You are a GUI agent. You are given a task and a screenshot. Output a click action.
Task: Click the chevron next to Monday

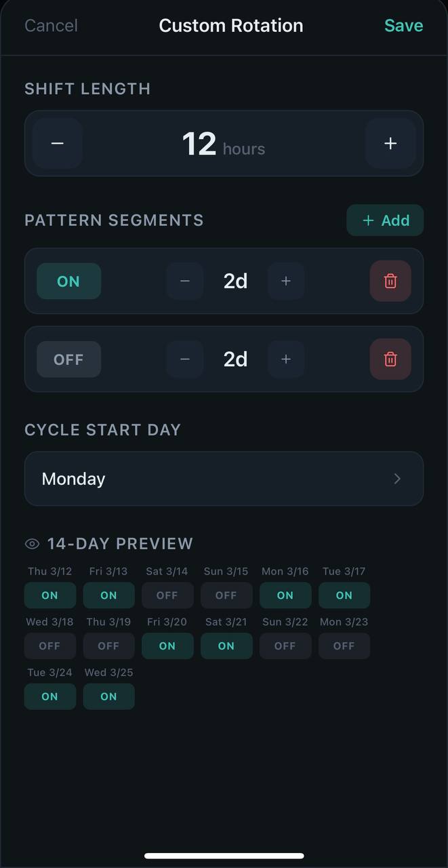tap(397, 479)
